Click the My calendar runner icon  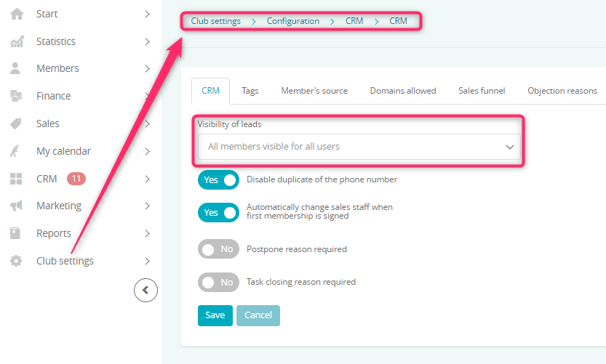pos(15,151)
